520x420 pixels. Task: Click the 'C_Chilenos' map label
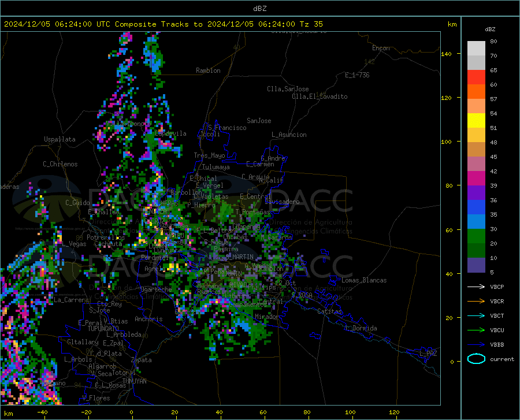click(60, 164)
